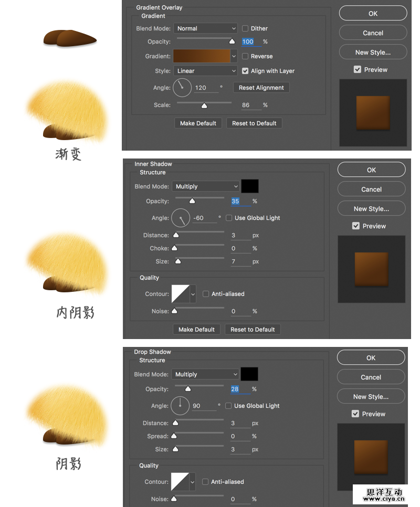Expand the gradient picker arrow
420x507 pixels.
(234, 56)
